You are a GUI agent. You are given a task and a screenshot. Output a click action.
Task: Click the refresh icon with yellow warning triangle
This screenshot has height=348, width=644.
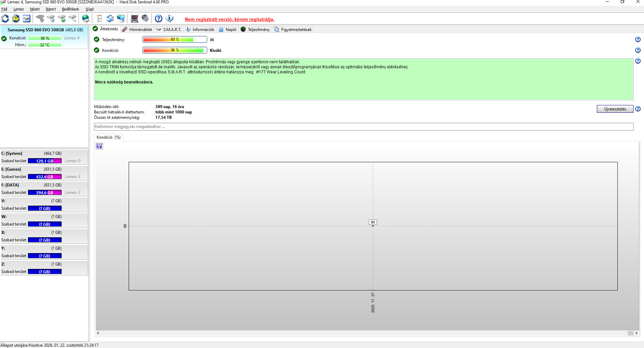pyautogui.click(x=16, y=19)
